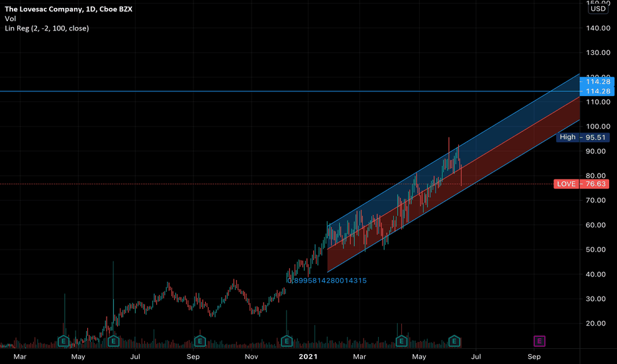Click the 0.8995814280014315 regression value text
617x364 pixels.
(327, 281)
